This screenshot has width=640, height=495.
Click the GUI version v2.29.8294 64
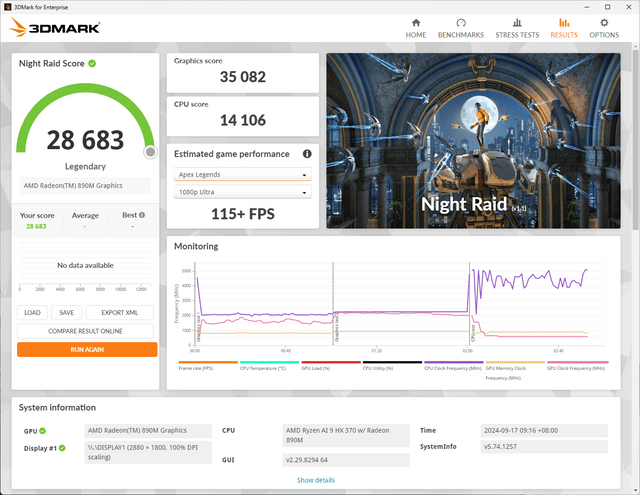(346, 460)
